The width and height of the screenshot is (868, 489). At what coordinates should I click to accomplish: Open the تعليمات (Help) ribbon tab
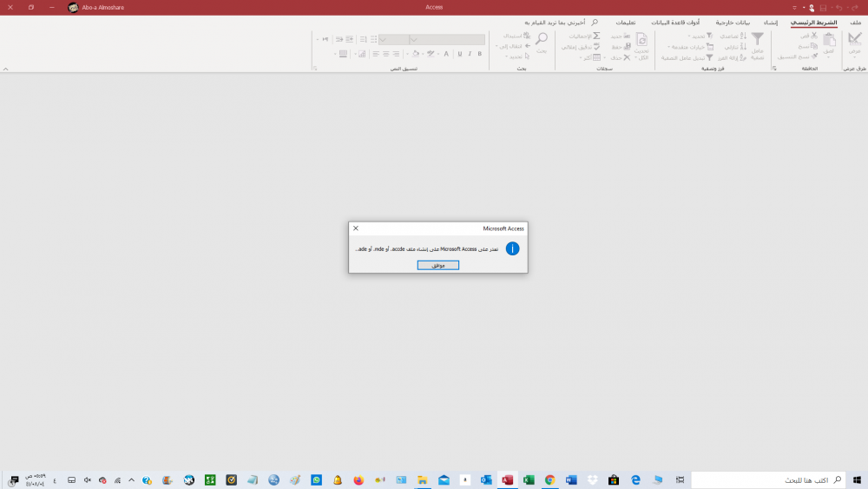626,23
